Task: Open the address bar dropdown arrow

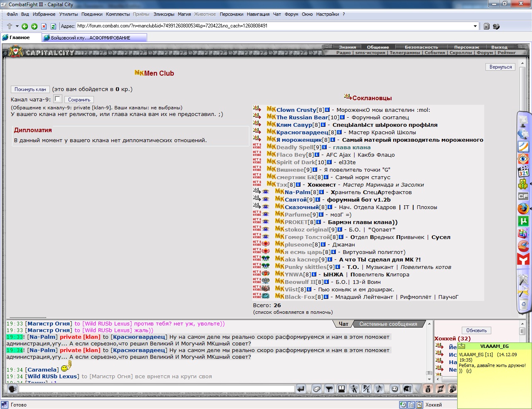Action: click(x=475, y=26)
